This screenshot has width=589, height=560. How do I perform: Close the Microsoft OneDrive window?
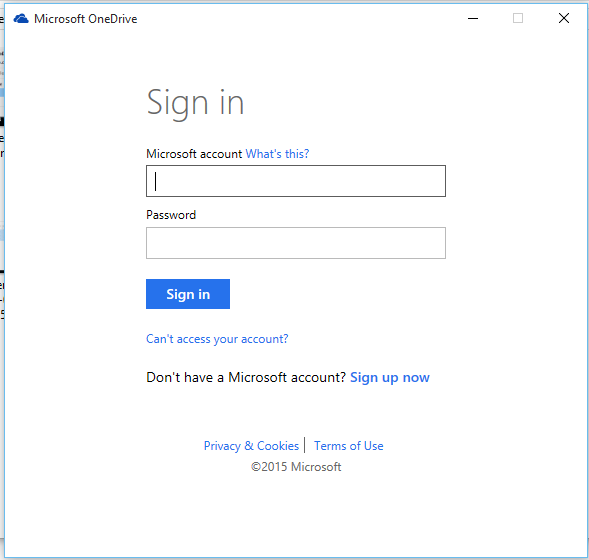pyautogui.click(x=564, y=18)
